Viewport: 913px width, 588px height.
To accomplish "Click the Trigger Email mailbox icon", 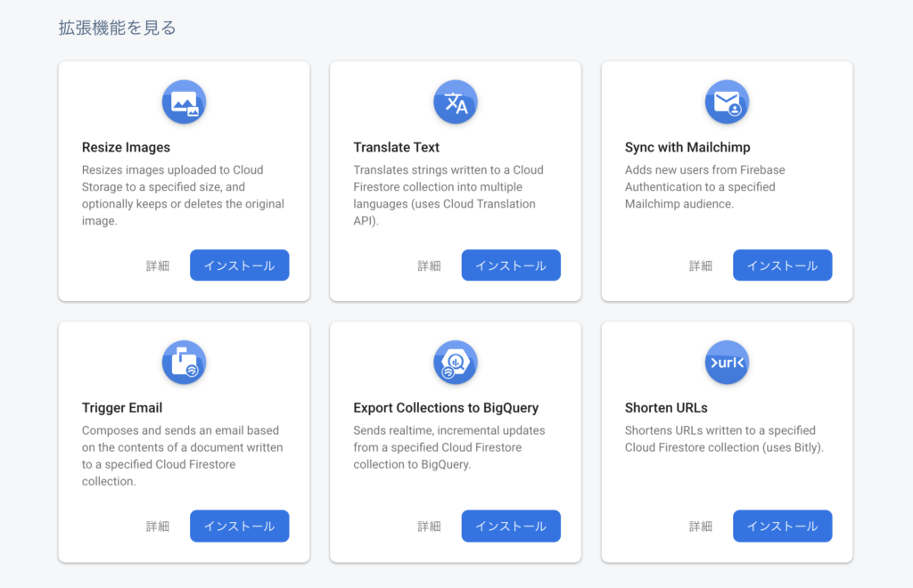I will [184, 363].
